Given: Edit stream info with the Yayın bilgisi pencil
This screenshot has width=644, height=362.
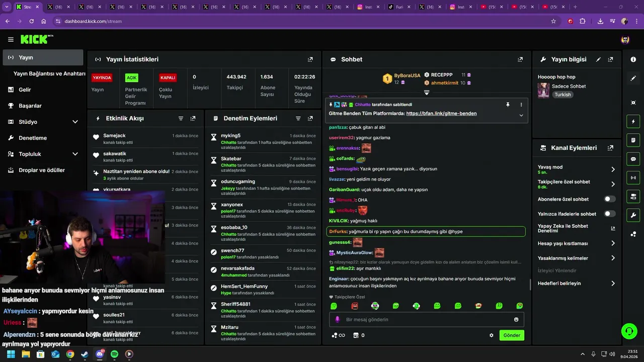Looking at the screenshot, I should (x=598, y=59).
